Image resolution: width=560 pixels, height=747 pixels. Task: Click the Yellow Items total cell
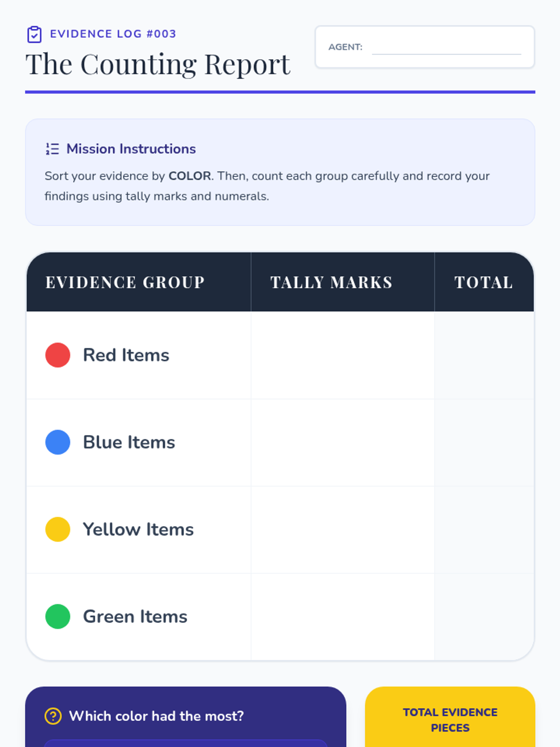click(x=484, y=529)
